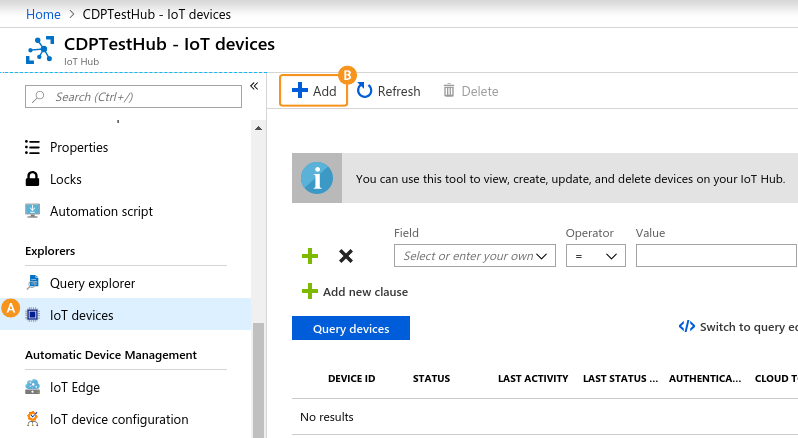The image size is (798, 438).
Task: Remove filter row with black X icon
Action: [346, 256]
